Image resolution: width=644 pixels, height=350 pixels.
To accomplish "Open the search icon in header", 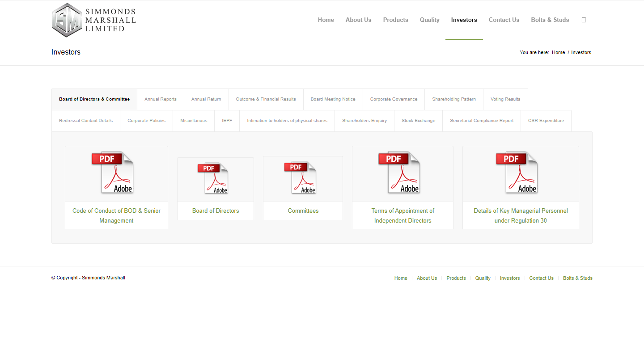I will click(584, 20).
